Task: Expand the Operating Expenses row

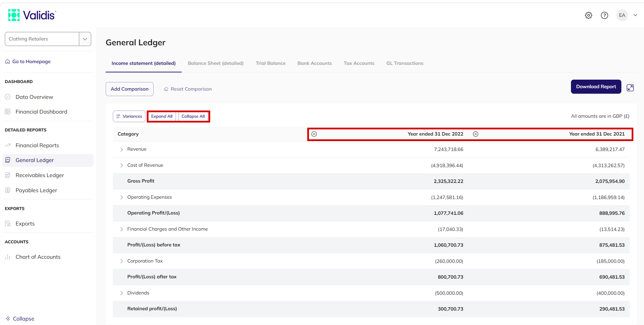Action: coord(122,197)
